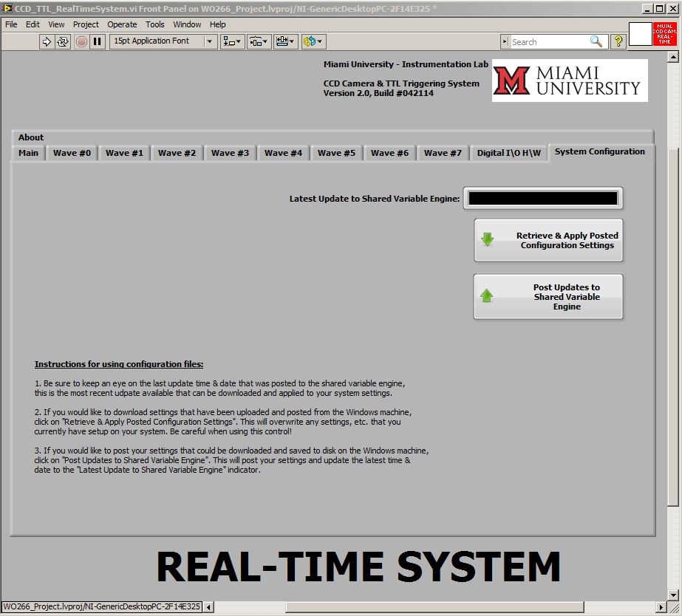The width and height of the screenshot is (682, 616).
Task: Click the horizontal scrollbar right arrow
Action: [x=661, y=607]
